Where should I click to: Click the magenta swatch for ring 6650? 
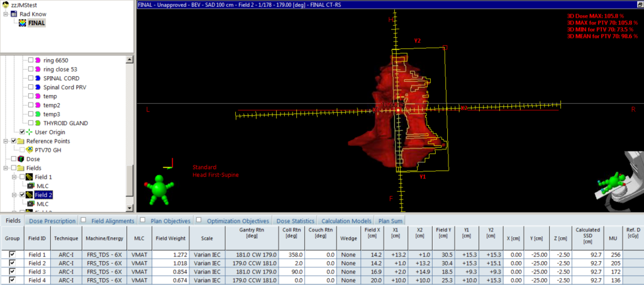[38, 60]
